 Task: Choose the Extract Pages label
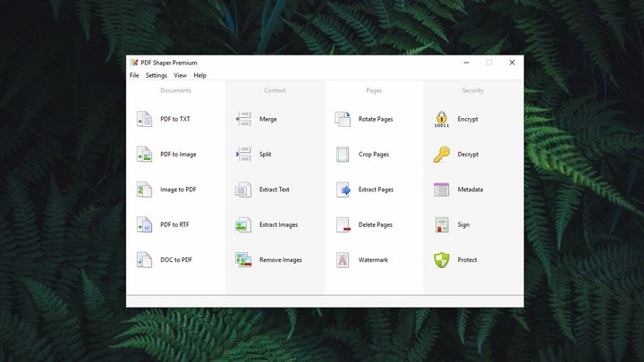point(376,189)
